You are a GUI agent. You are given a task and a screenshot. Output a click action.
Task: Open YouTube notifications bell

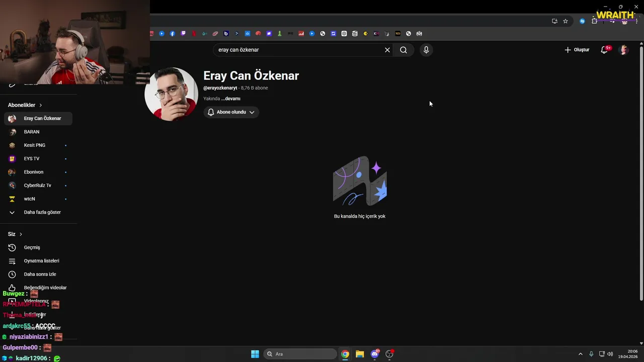(605, 50)
